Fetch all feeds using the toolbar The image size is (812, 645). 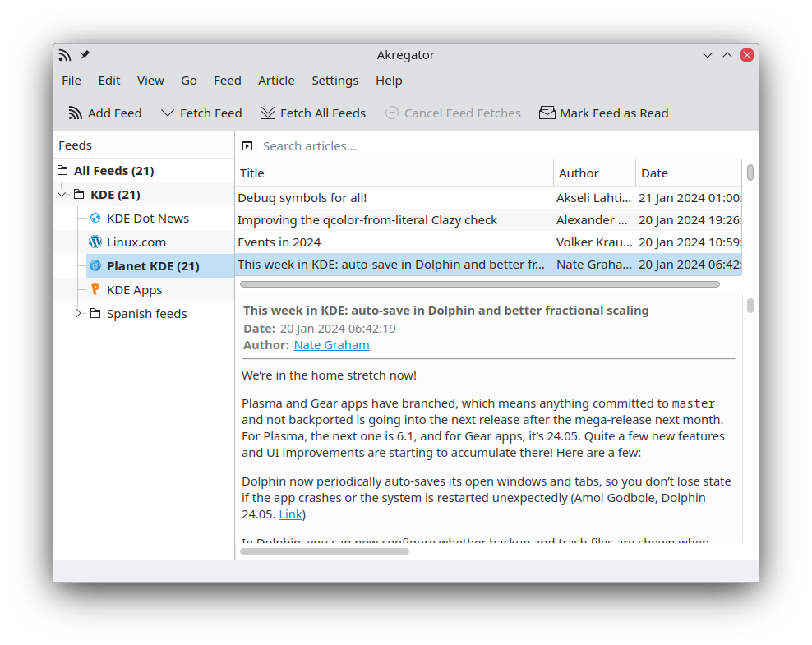313,113
